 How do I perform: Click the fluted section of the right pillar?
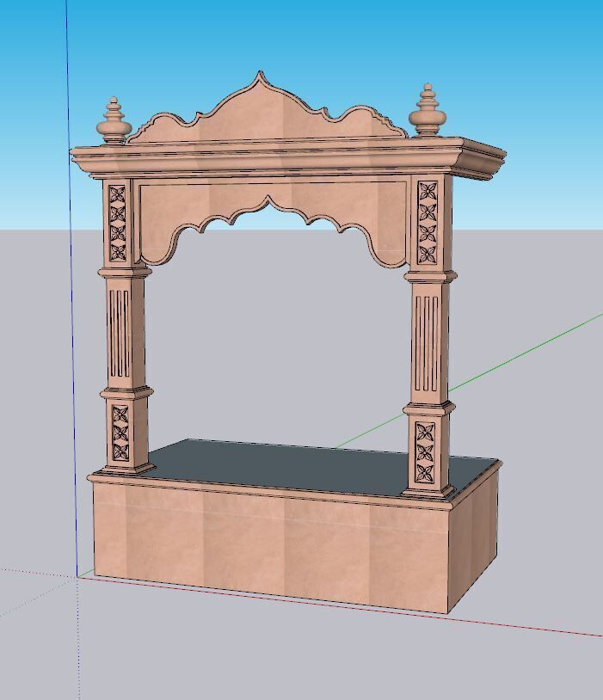427,342
